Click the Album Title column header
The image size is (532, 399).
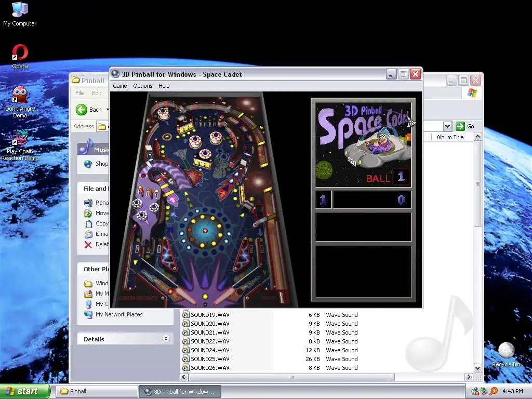[450, 137]
